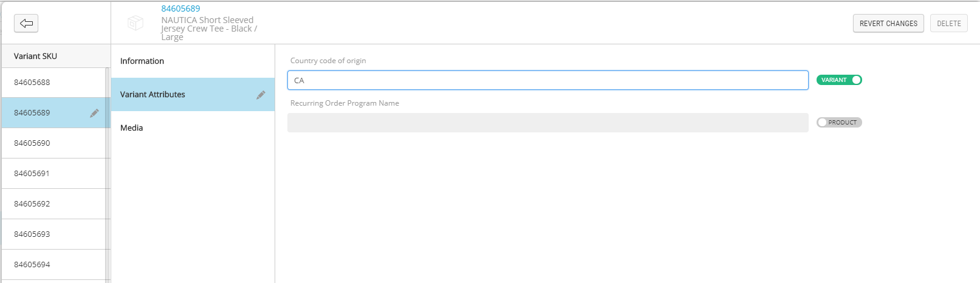Click the Country code of origin field
The height and width of the screenshot is (283, 980).
[x=547, y=80]
